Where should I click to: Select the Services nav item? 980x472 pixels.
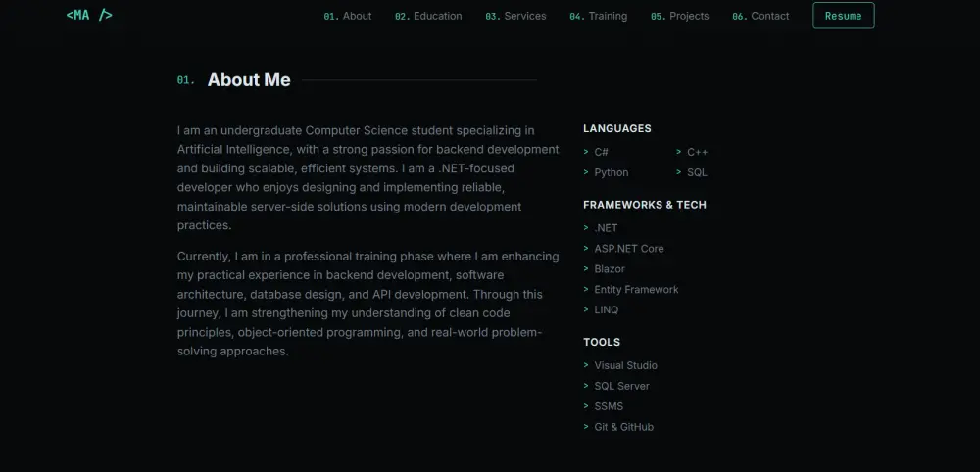tap(515, 17)
